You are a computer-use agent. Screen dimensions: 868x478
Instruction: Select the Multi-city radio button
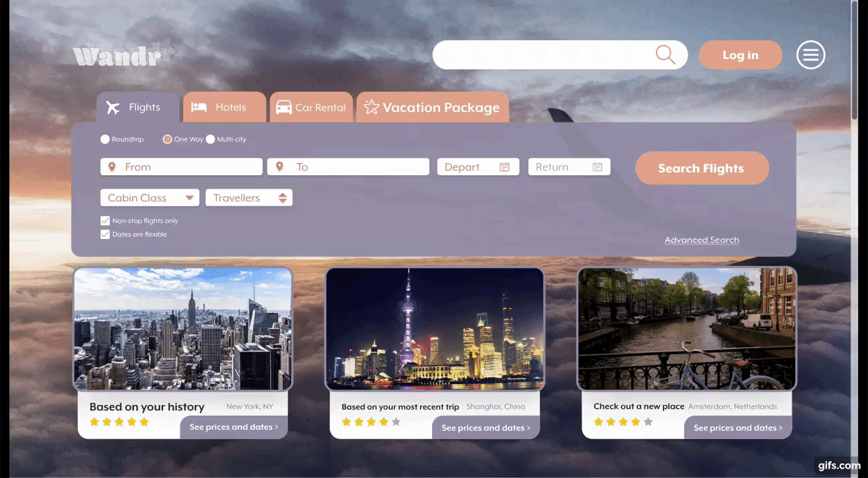pyautogui.click(x=210, y=139)
